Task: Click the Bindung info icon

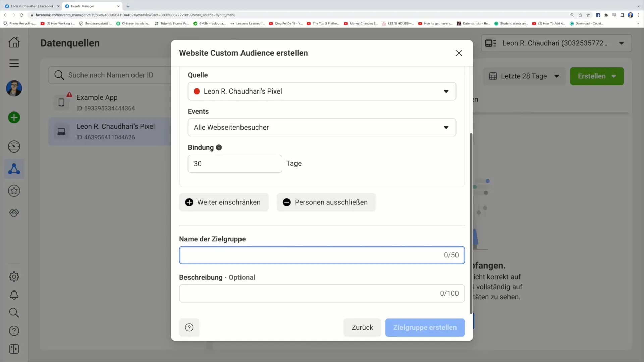Action: 219,147
